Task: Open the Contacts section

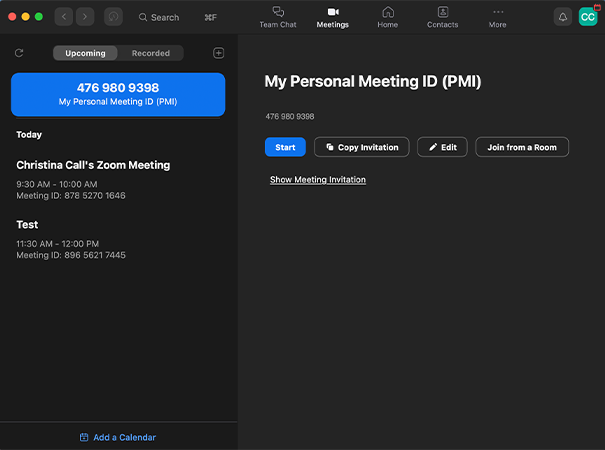Action: click(442, 17)
